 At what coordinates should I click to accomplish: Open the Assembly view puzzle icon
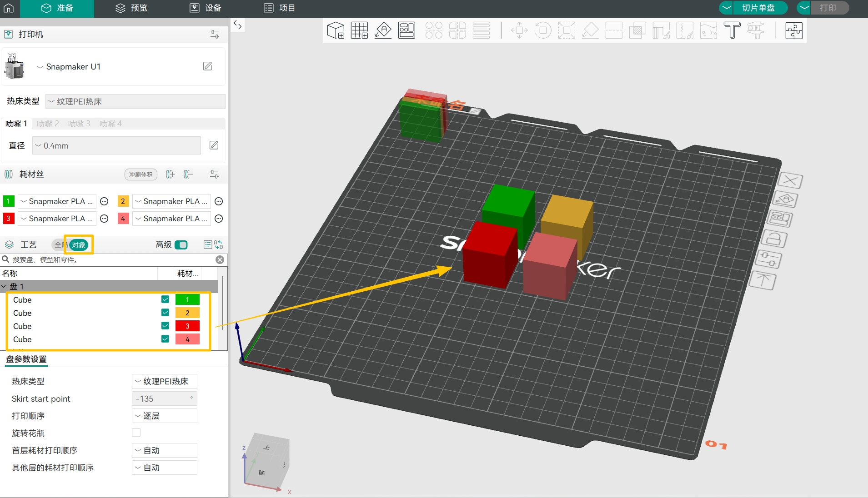pos(794,30)
